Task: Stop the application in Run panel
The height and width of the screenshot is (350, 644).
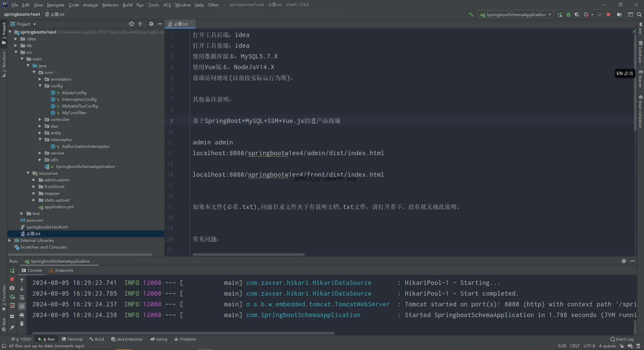Action: click(x=12, y=279)
